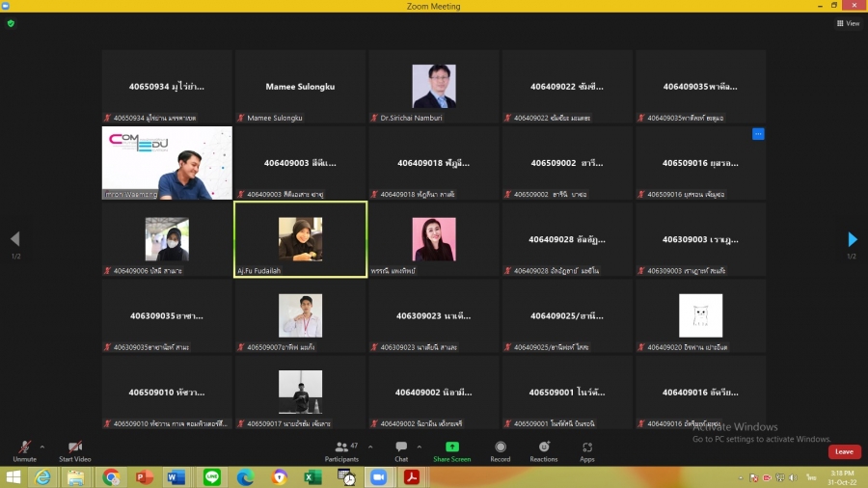Go to previous gallery page arrow
Viewport: 868px width, 488px height.
pos(14,239)
